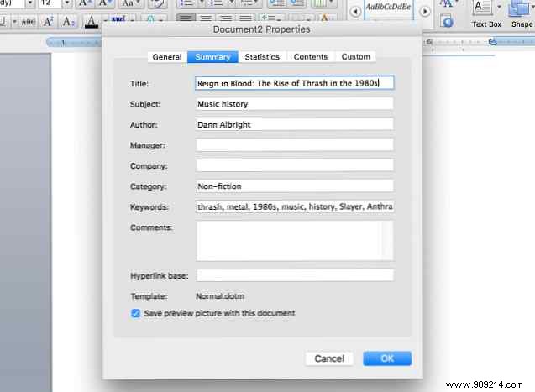Open the Statistics tab
This screenshot has width=535, height=392.
click(x=262, y=57)
